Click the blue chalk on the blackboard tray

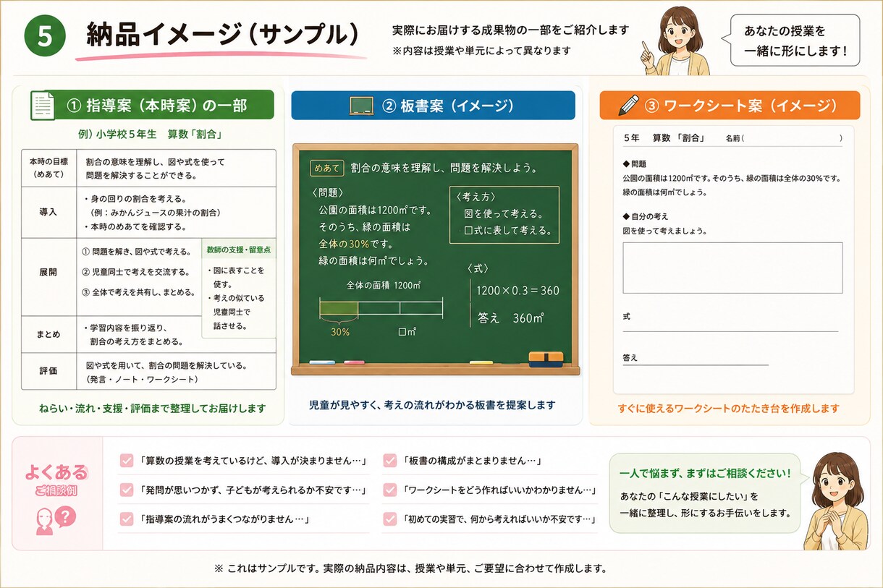pyautogui.click(x=322, y=362)
